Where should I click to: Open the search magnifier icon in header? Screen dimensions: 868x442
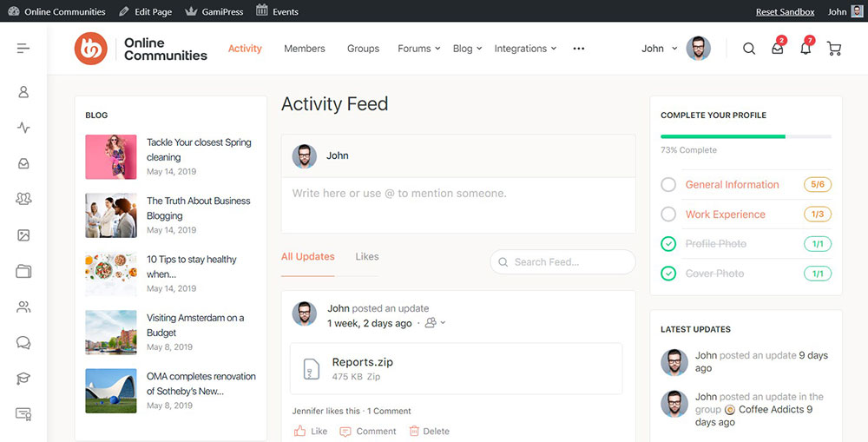pos(748,49)
